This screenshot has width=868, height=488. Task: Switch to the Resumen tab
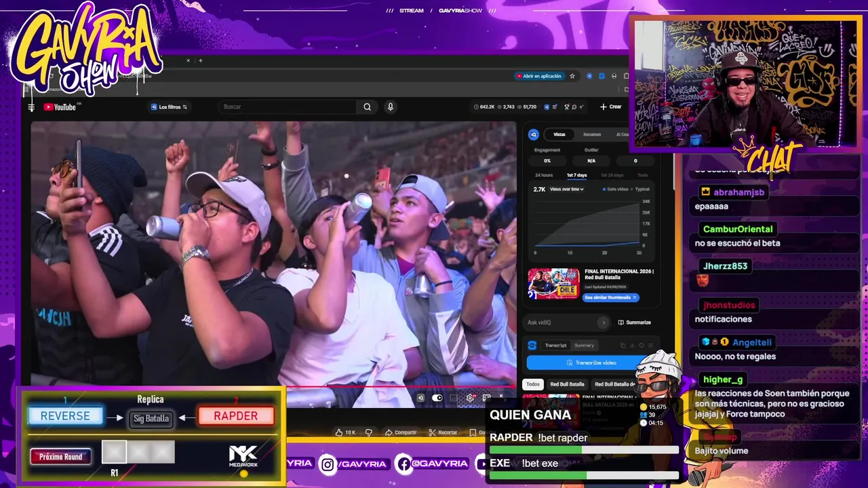point(592,134)
